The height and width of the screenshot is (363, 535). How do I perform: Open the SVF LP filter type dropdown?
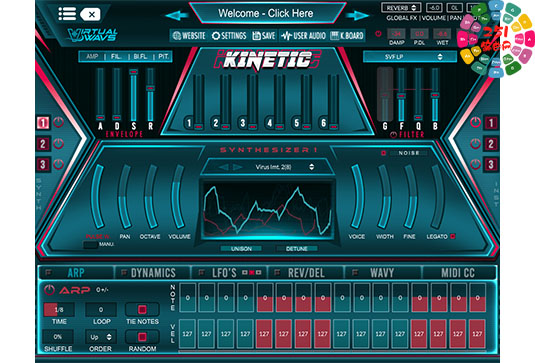[x=410, y=57]
